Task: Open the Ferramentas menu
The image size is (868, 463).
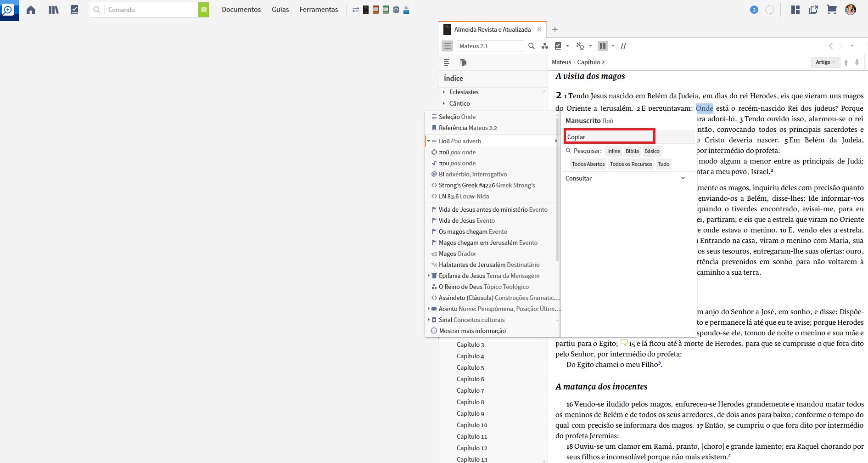Action: (319, 10)
